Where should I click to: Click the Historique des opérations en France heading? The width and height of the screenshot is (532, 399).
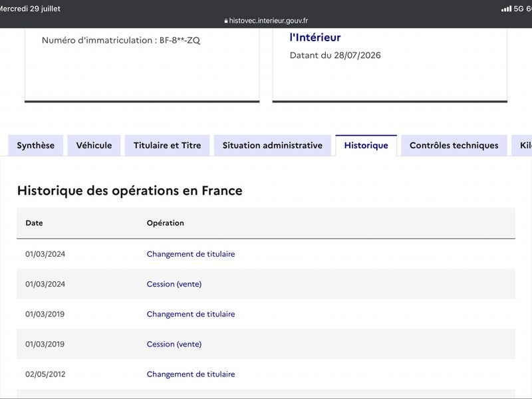pyautogui.click(x=130, y=191)
